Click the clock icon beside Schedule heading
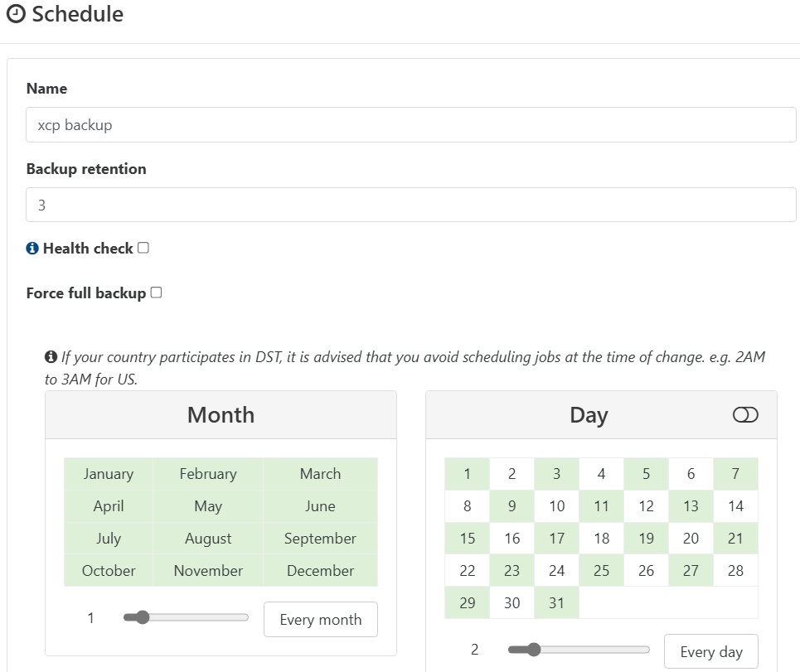800x672 pixels. (16, 14)
